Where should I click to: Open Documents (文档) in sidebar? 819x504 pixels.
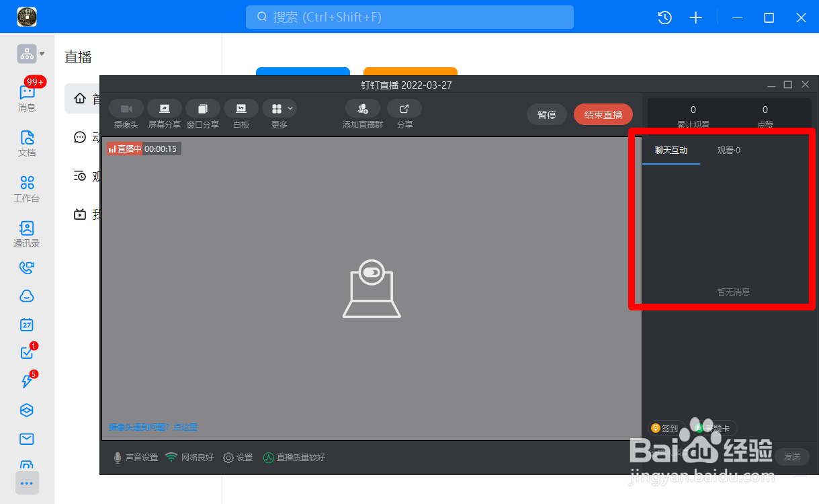(27, 143)
